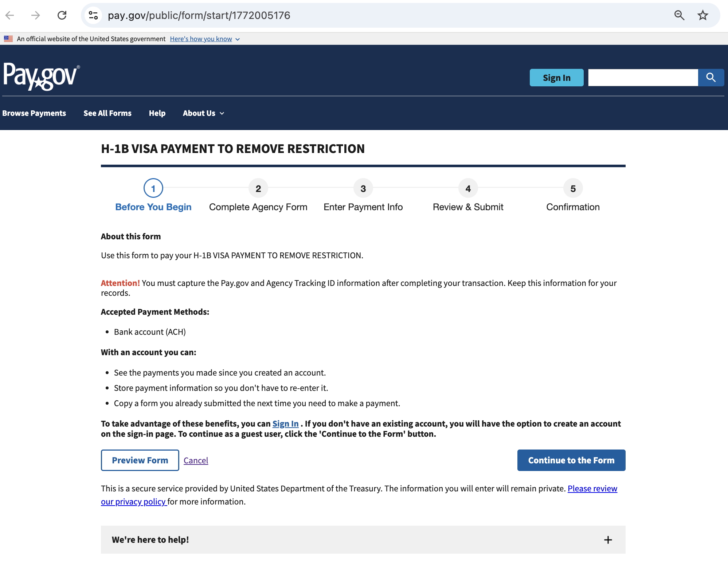The height and width of the screenshot is (569, 728).
Task: Bookmark this page with star icon
Action: (x=702, y=15)
